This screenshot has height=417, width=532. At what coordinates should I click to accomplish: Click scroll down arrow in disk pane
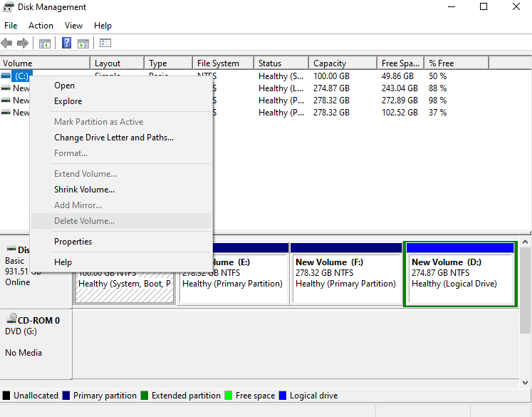pos(525,383)
